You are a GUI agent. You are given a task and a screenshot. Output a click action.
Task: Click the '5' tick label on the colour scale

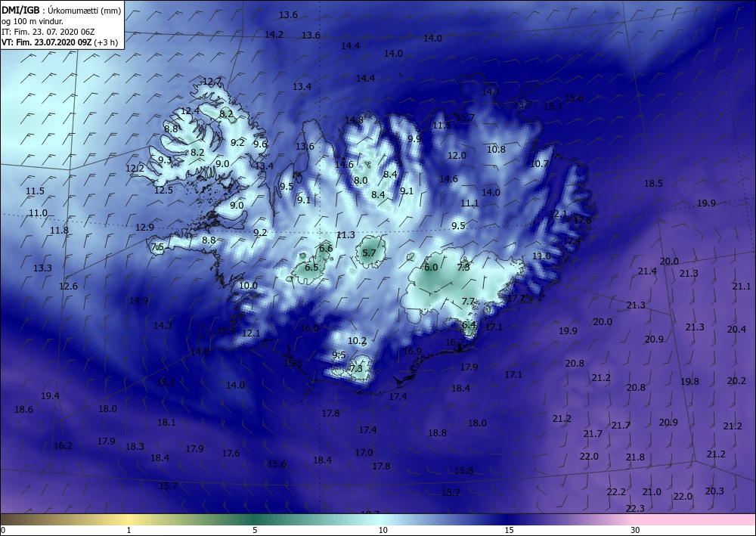pos(255,530)
